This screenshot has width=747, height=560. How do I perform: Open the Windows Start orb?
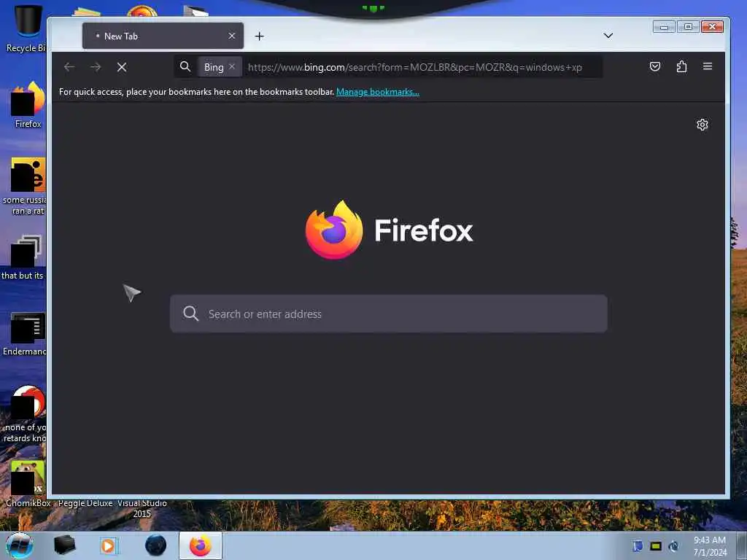pyautogui.click(x=20, y=545)
